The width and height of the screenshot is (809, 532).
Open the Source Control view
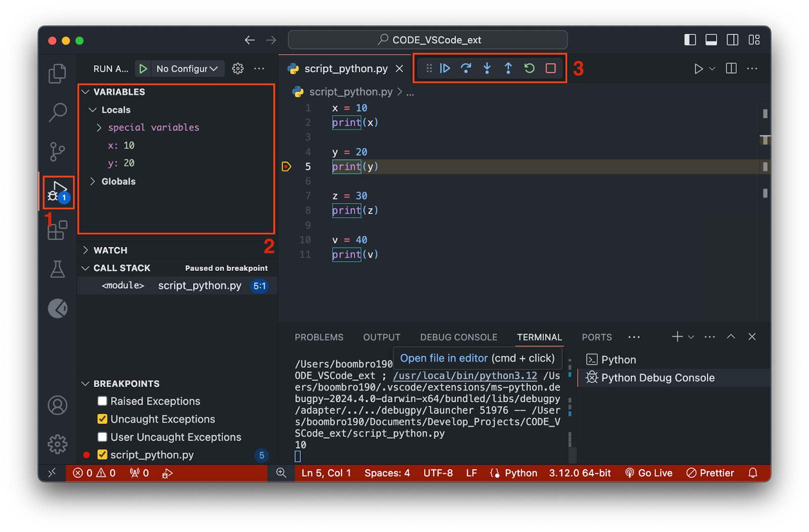(57, 152)
